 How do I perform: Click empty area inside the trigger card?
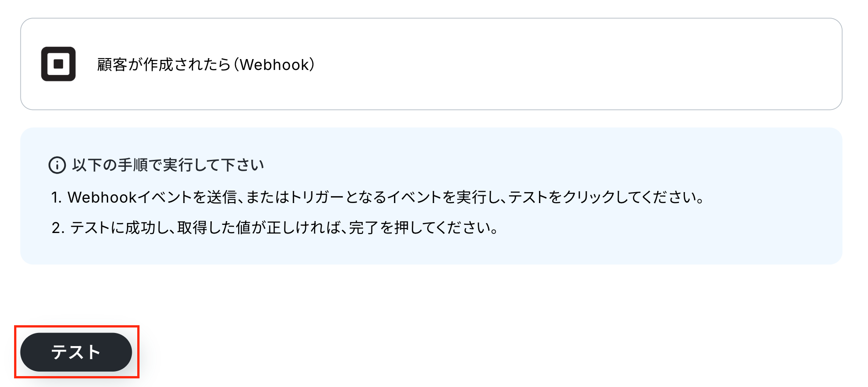(568, 64)
